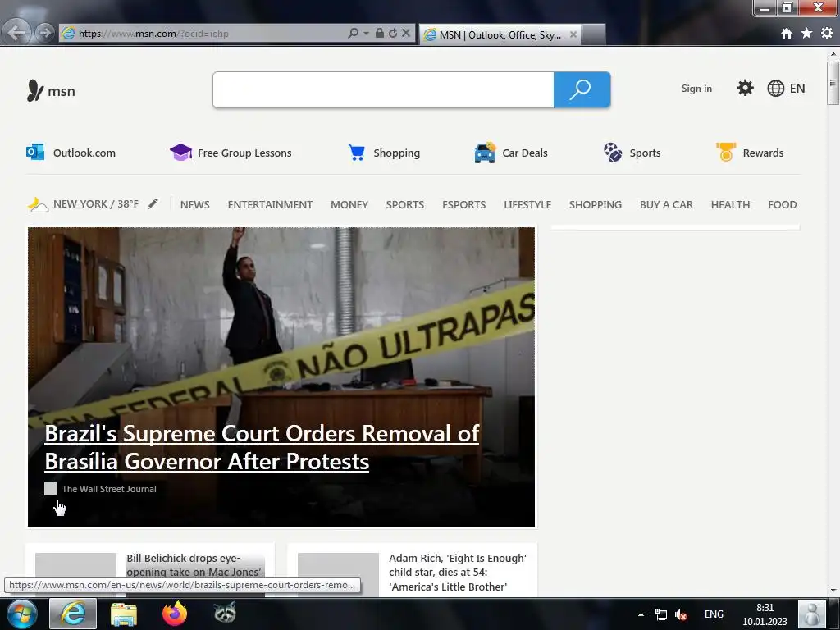This screenshot has width=840, height=630.
Task: Open the Adam Rich 'Eight Is Enough' article
Action: (x=458, y=572)
